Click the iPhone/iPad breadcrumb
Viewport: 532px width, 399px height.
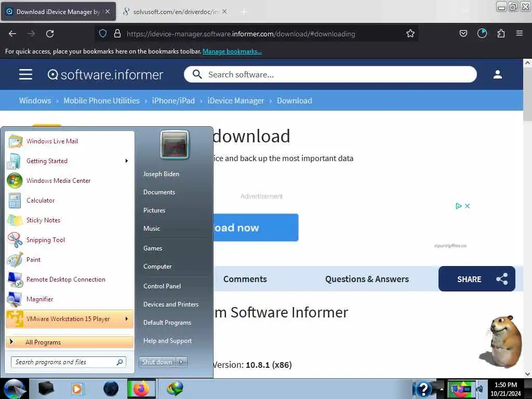click(174, 100)
